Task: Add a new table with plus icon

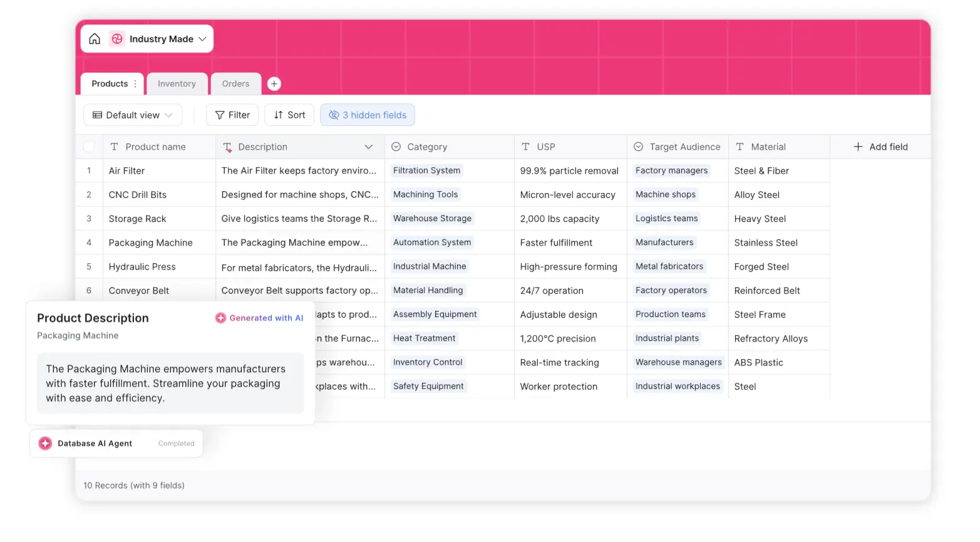Action: click(274, 84)
